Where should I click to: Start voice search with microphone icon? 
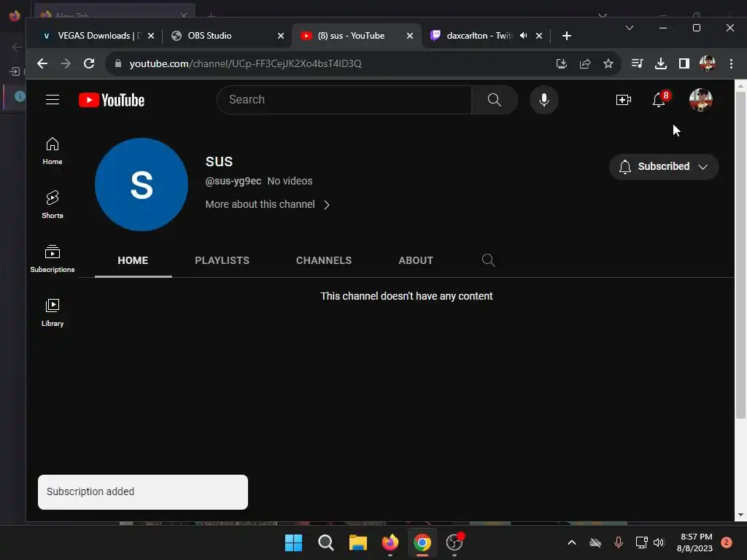(x=543, y=99)
